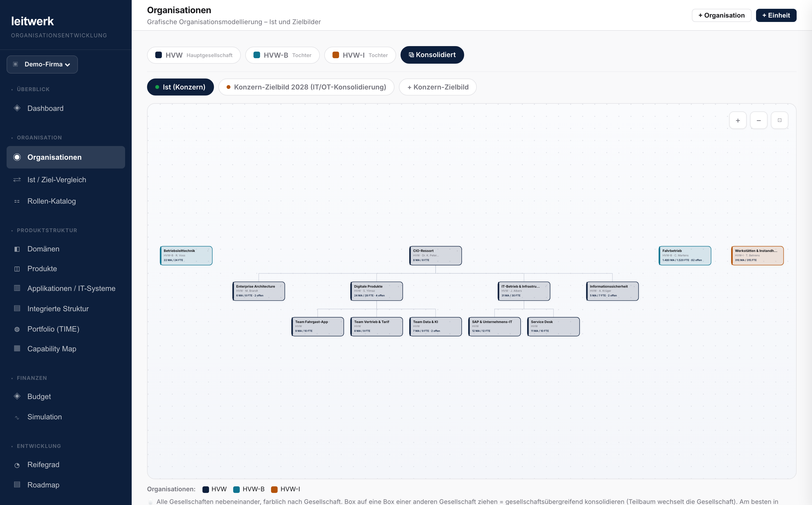Click the Reifegrad pie icon
Viewport: 812px width, 505px height.
(x=17, y=465)
